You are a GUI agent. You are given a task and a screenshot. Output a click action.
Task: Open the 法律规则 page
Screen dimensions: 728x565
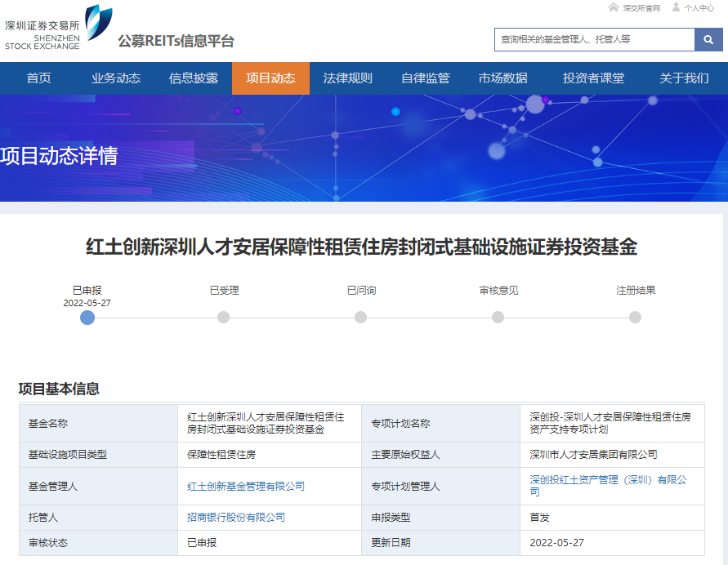tap(346, 79)
